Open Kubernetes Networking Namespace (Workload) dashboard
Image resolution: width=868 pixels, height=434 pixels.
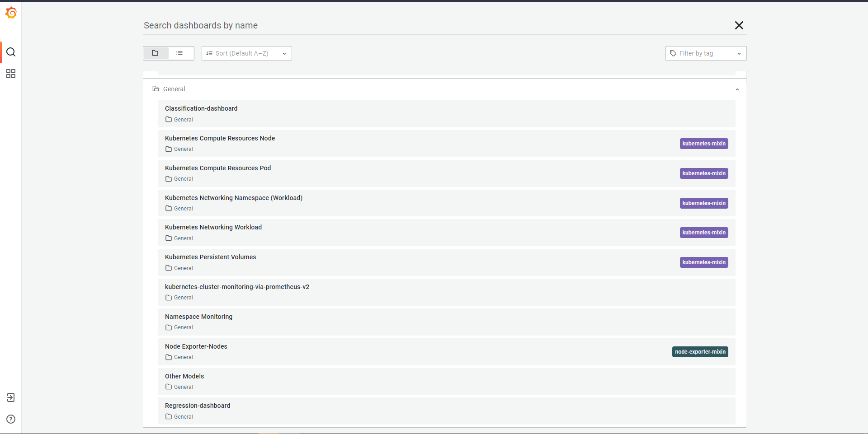tap(447, 203)
